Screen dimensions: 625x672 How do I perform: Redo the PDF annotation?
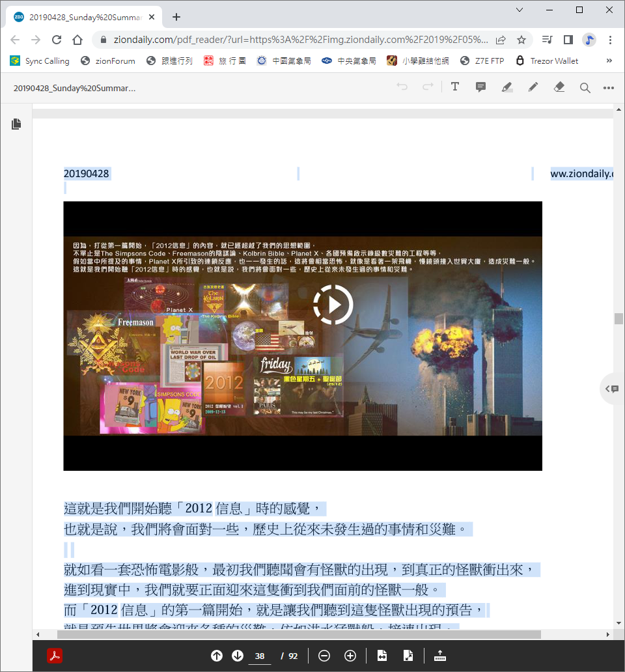tap(428, 87)
